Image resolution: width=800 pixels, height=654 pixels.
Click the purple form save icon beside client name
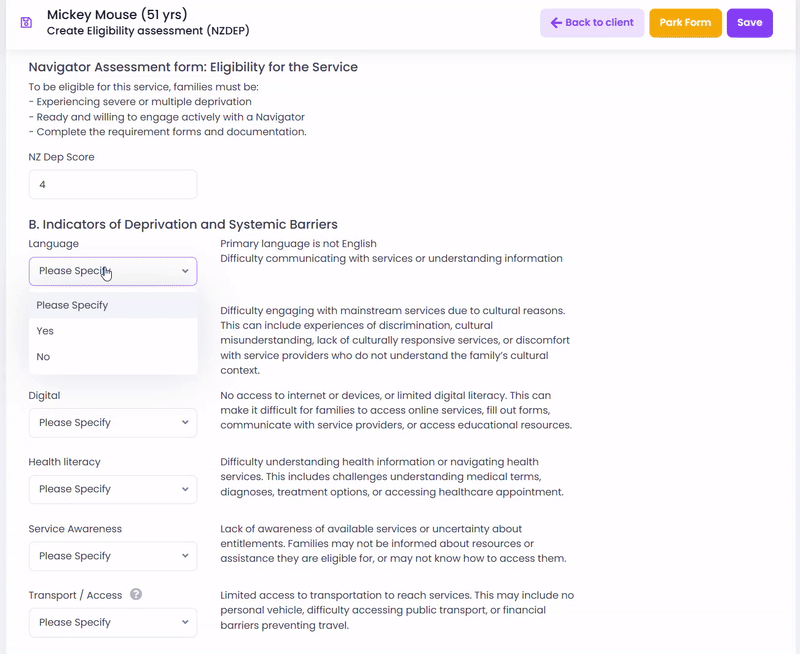pyautogui.click(x=26, y=22)
